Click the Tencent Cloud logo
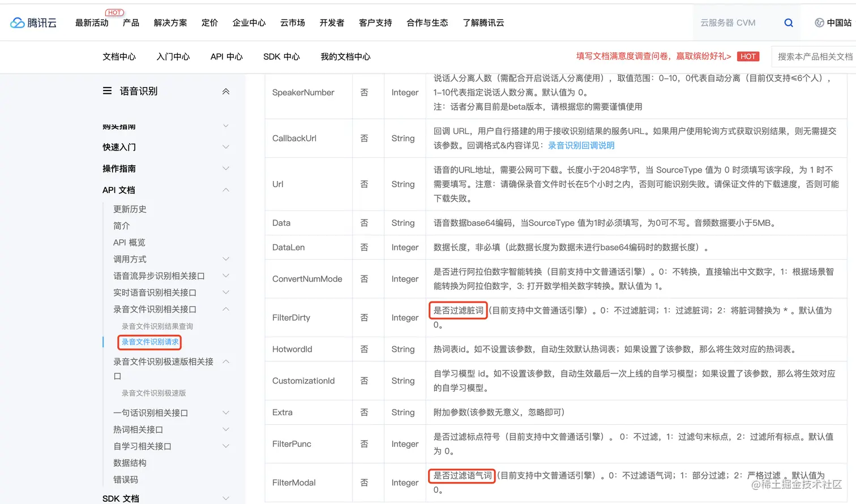The height and width of the screenshot is (504, 856). (33, 23)
